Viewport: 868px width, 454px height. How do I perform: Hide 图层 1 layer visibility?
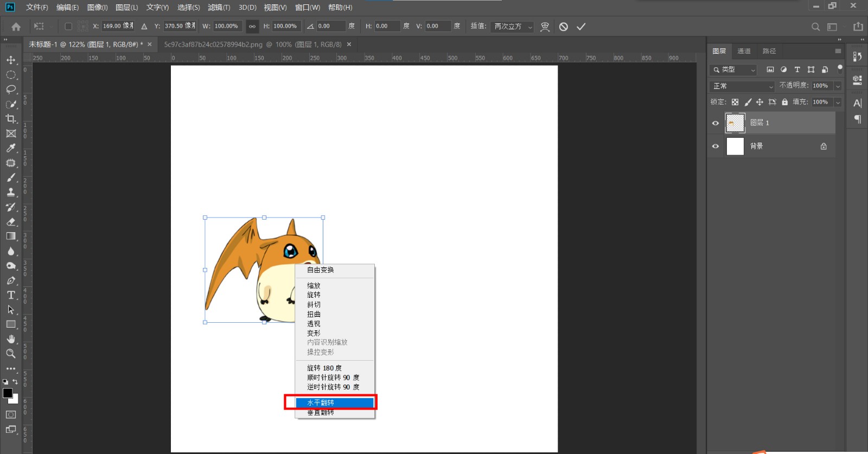point(716,123)
